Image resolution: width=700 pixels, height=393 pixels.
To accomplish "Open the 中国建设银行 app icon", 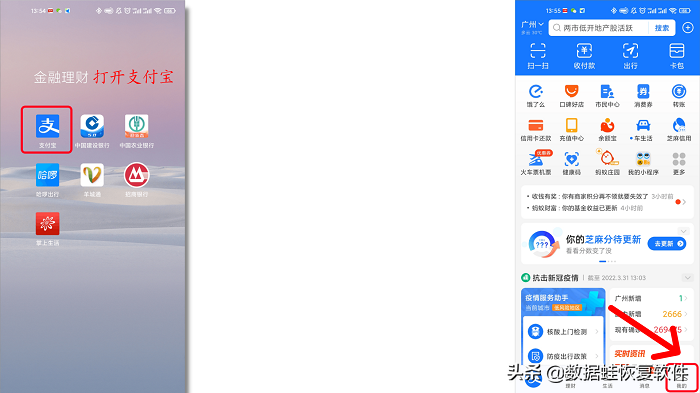I will [92, 126].
